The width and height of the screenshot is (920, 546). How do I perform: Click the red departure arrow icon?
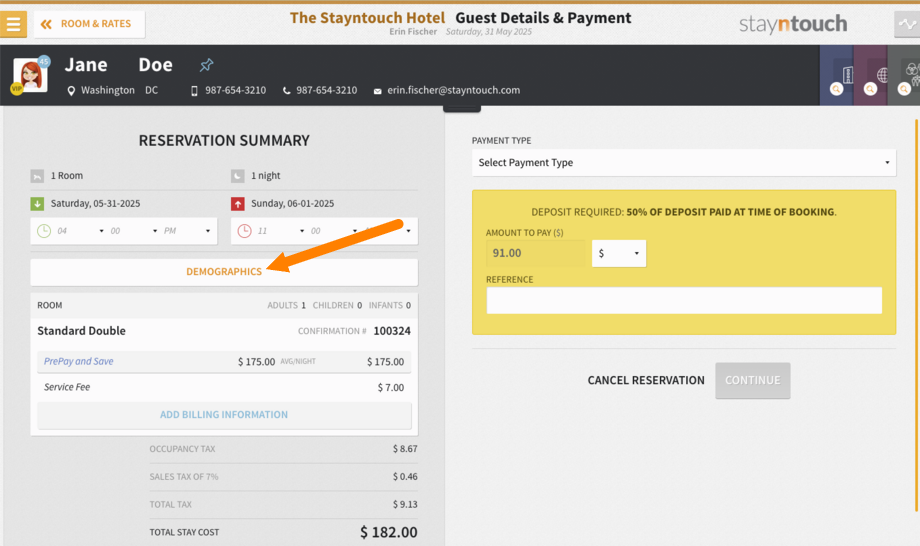238,204
